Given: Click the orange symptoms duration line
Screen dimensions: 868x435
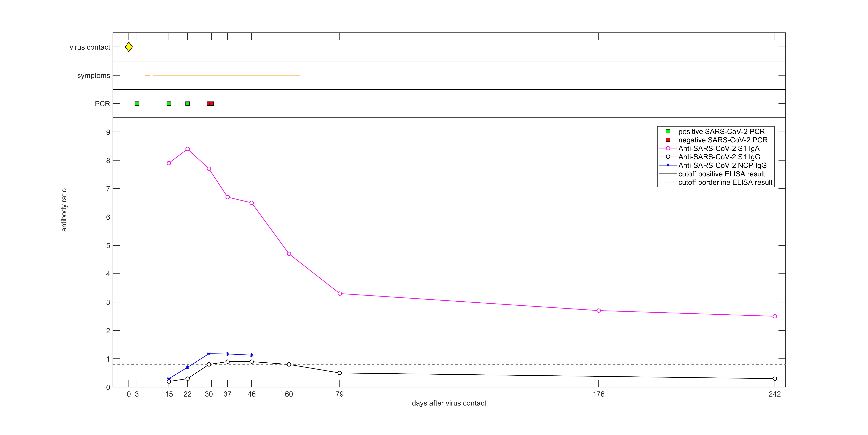Looking at the screenshot, I should (226, 75).
